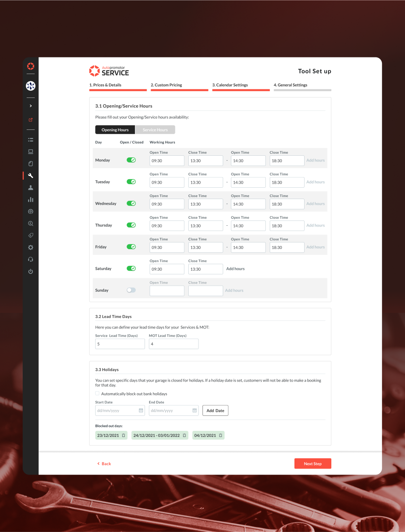Image resolution: width=405 pixels, height=532 pixels.
Task: Disable the Monday opening hours toggle
Action: [131, 160]
